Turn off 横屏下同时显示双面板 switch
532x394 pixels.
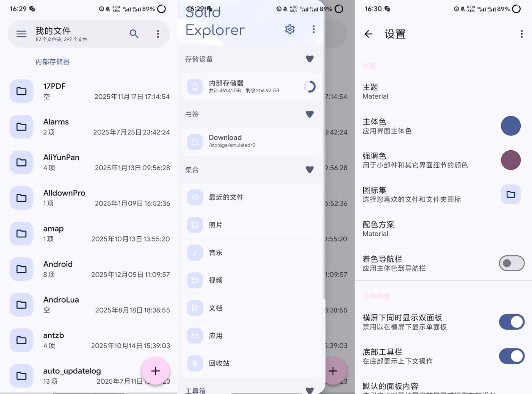point(511,322)
